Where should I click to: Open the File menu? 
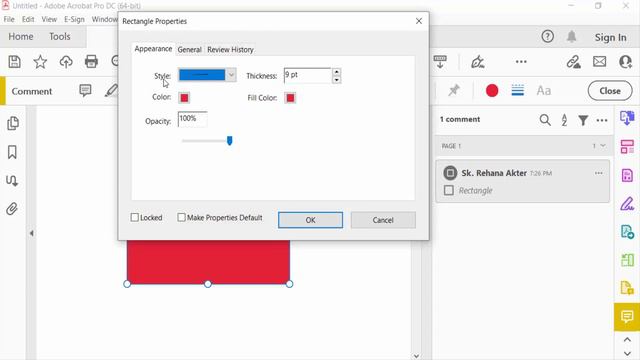coord(9,19)
